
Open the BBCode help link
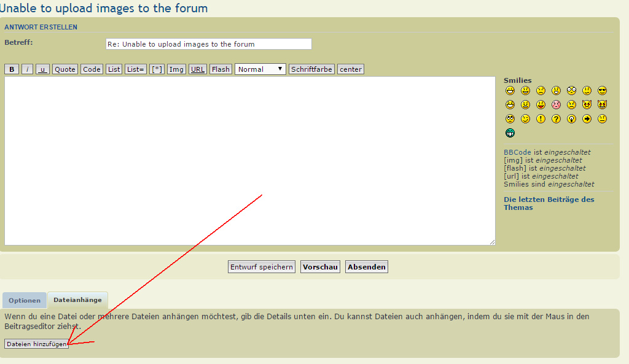[x=517, y=152]
